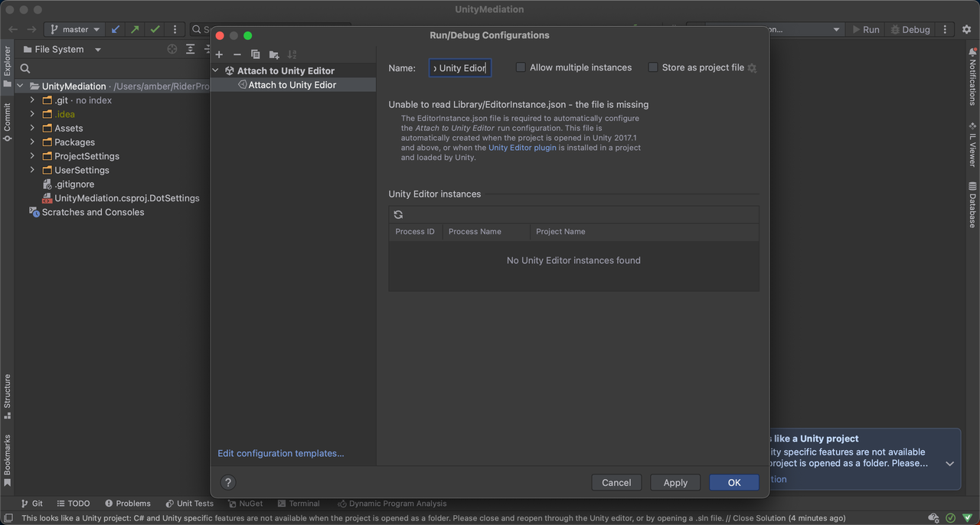Click the Run button in toolbar
The width and height of the screenshot is (980, 525).
coord(866,29)
